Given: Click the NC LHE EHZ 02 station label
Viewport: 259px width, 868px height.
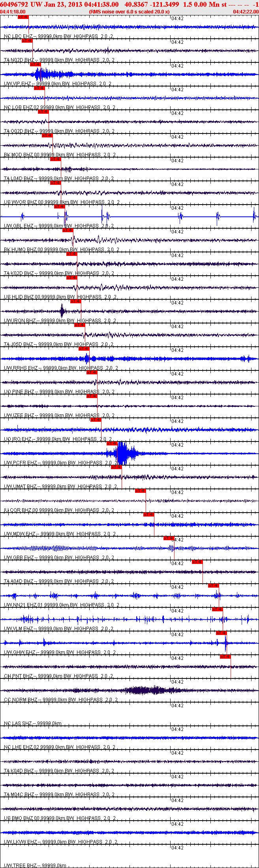Looking at the screenshot, I should coord(60,747).
